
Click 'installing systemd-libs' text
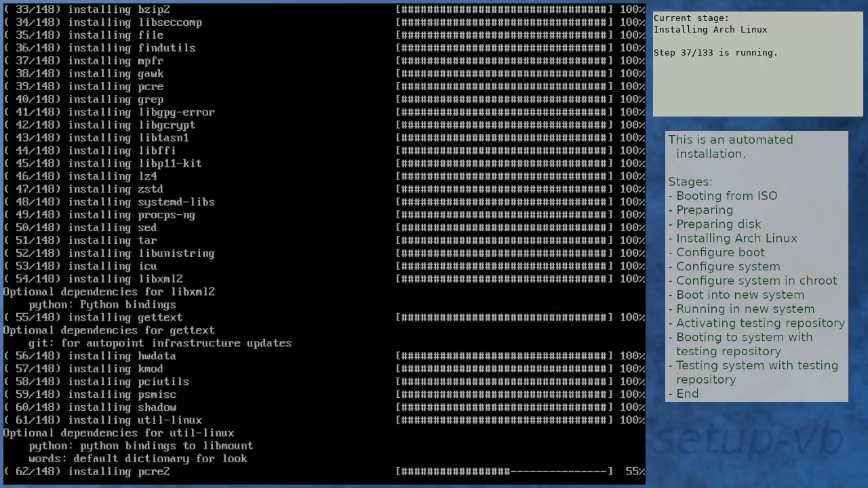(141, 202)
